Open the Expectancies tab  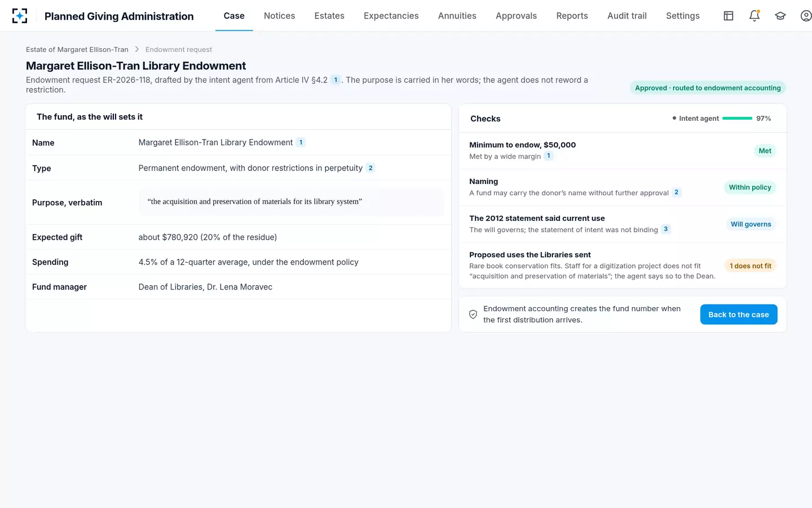tap(391, 16)
